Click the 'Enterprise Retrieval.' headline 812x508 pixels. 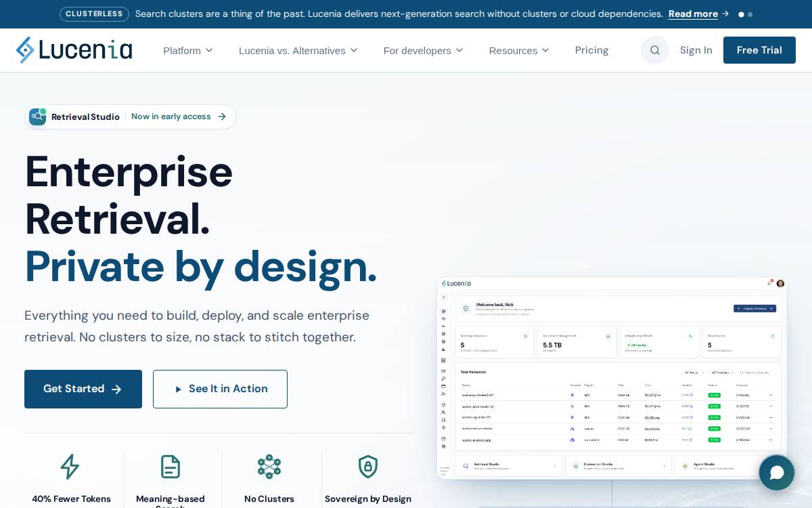tap(129, 195)
